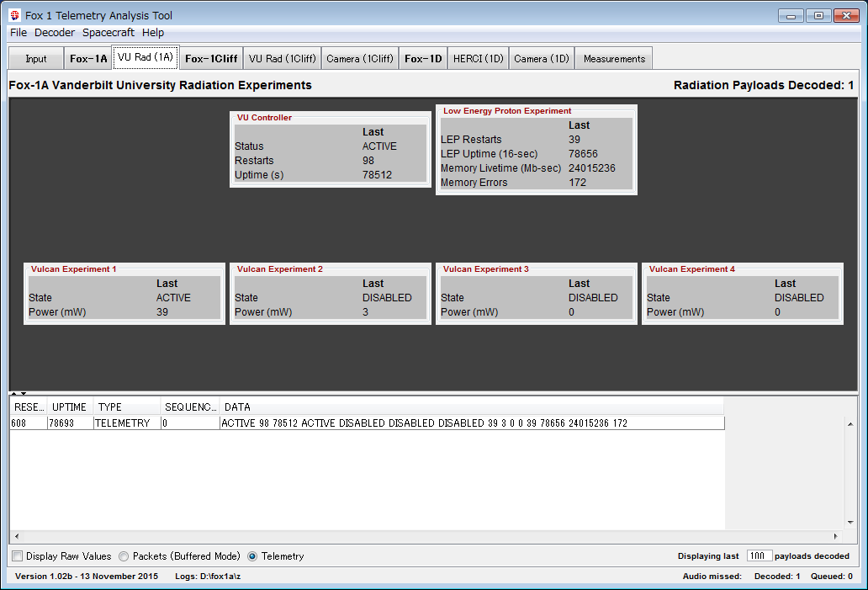
Task: Click the Queued count in status bar
Action: coord(832,577)
